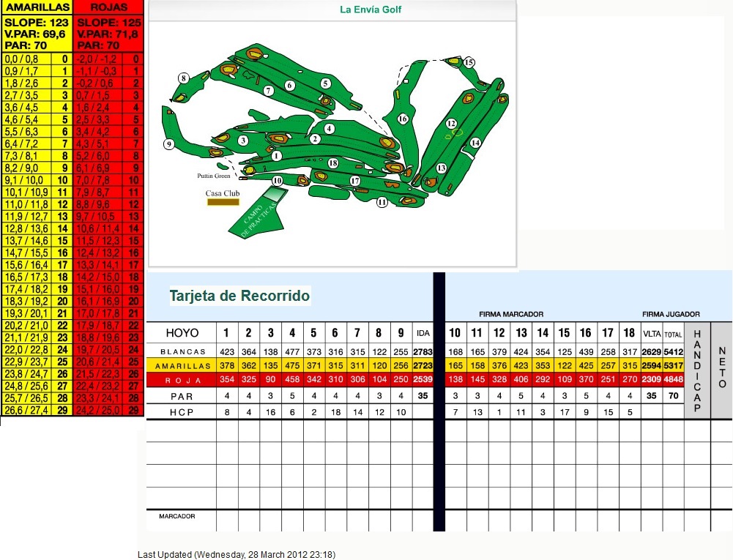Click the HCP row label
The image size is (733, 560).
[x=182, y=412]
